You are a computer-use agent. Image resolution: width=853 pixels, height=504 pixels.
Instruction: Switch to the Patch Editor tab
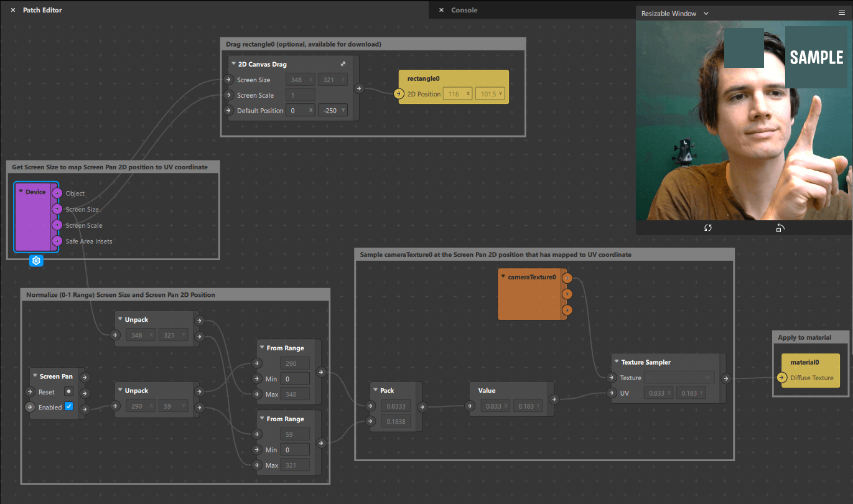click(x=42, y=10)
